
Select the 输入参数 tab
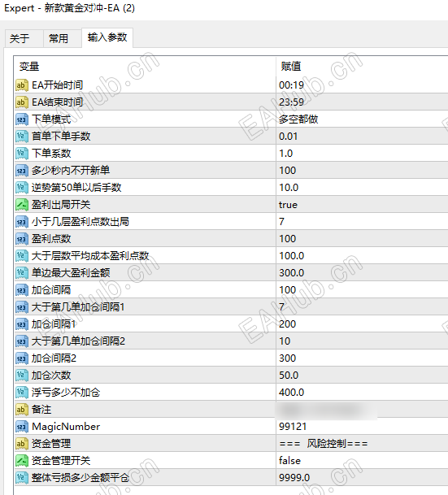107,37
